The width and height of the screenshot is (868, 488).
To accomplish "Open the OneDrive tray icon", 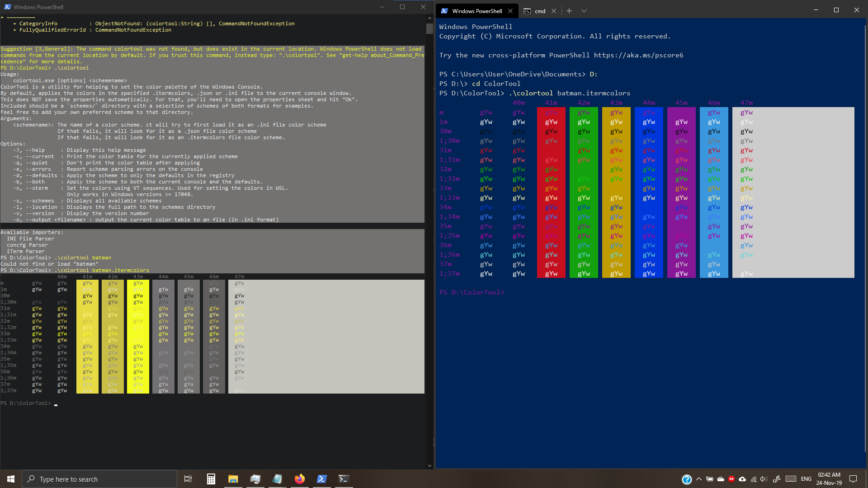I will click(x=721, y=479).
